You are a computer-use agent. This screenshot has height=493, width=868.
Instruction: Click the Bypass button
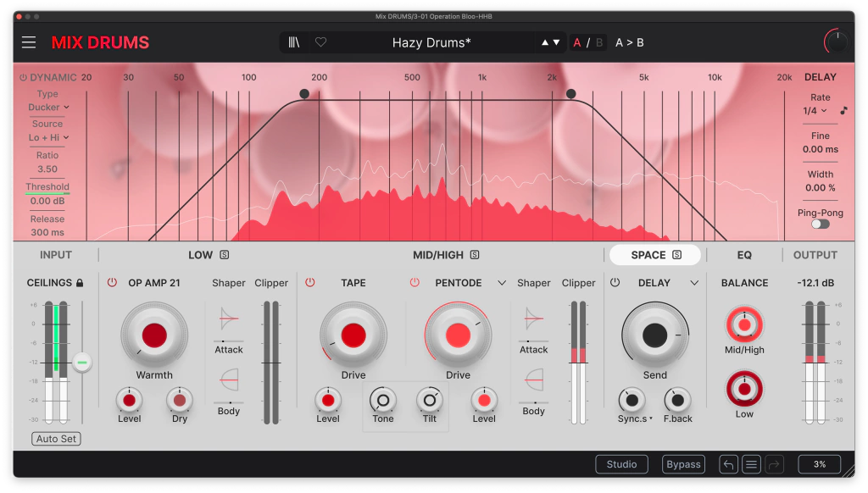pyautogui.click(x=683, y=464)
